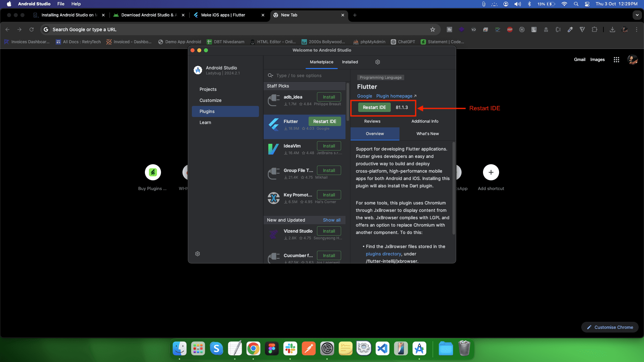The width and height of the screenshot is (644, 362).
Task: Open the Chrome tab search dropdown arrow
Action: coord(637,15)
